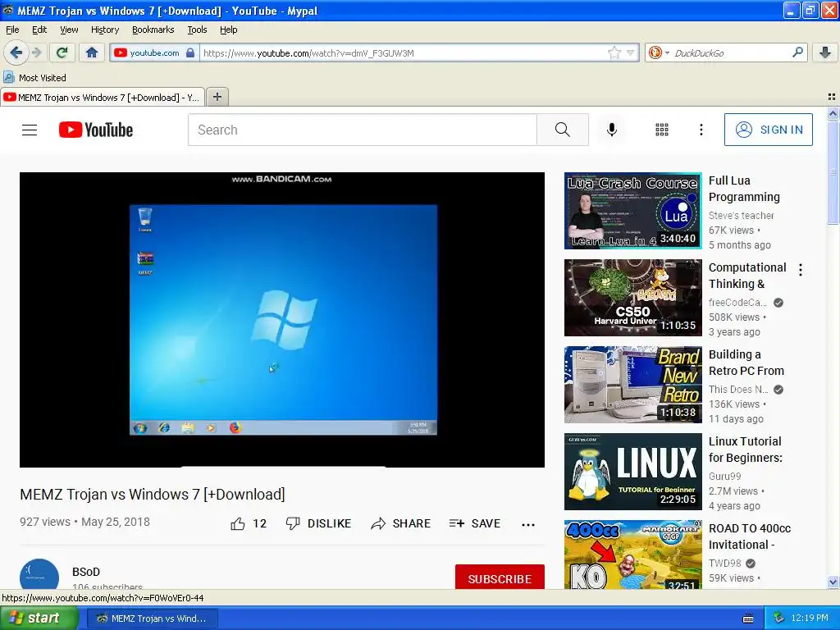Open the browser Home page icon
Screen dimensions: 840x630
coord(92,52)
